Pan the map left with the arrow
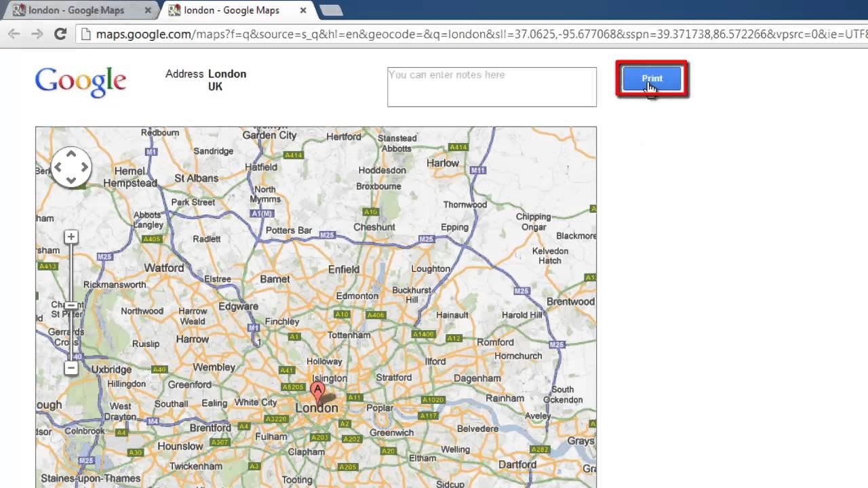868x488 pixels. 58,167
